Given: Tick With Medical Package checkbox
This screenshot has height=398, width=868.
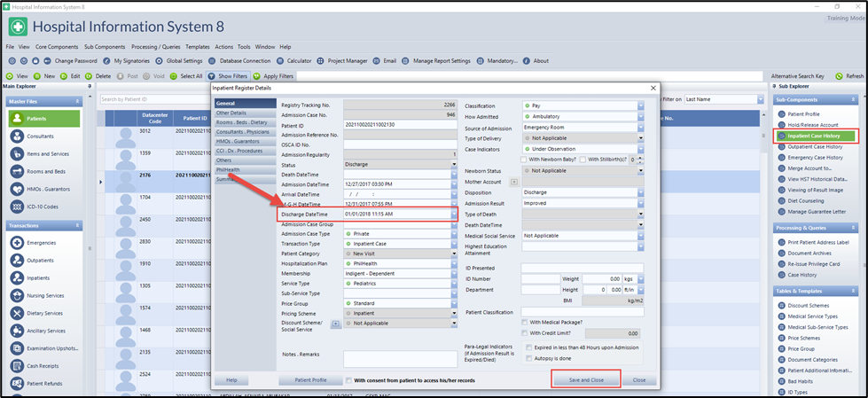Looking at the screenshot, I should 525,322.
